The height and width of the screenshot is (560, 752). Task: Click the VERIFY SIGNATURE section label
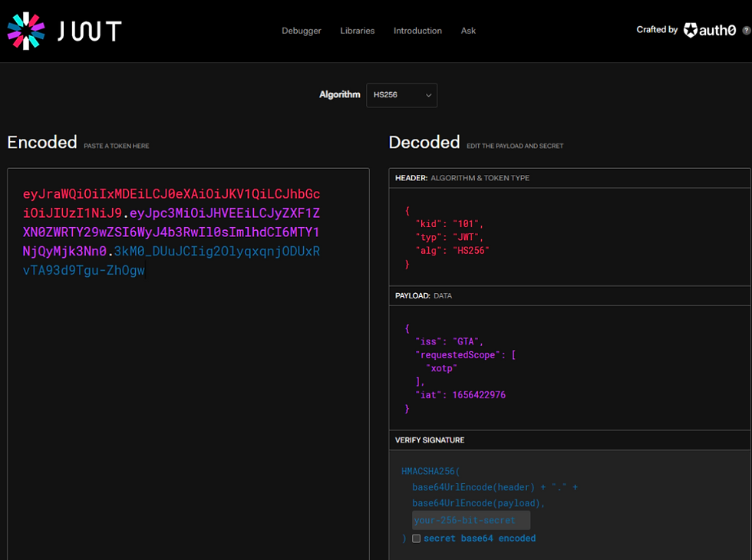click(x=430, y=440)
